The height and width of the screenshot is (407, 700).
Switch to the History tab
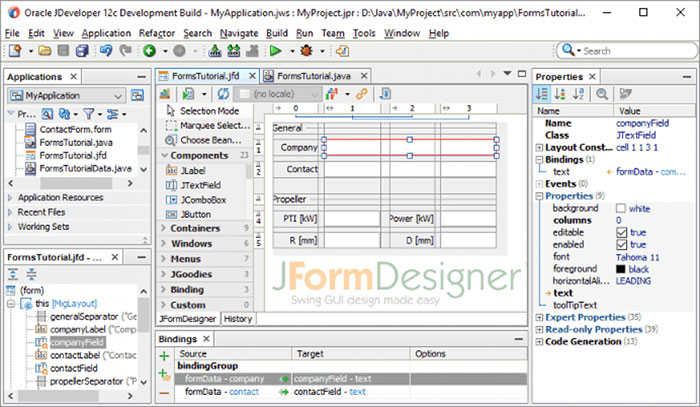pyautogui.click(x=238, y=319)
